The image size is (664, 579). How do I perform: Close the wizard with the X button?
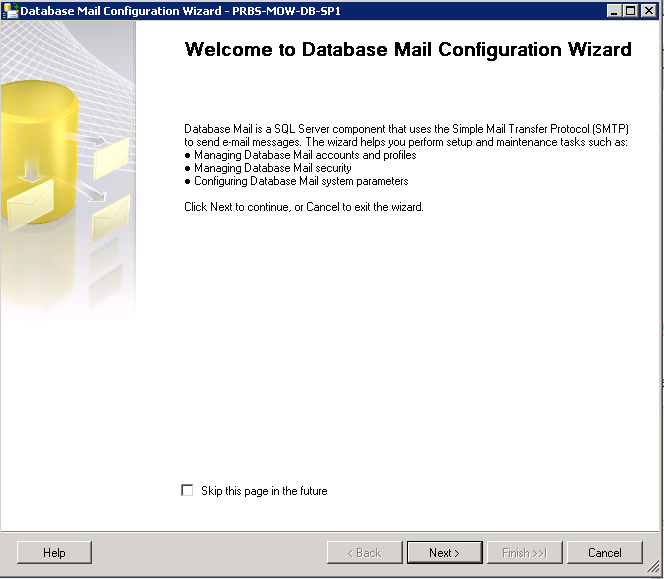(648, 11)
